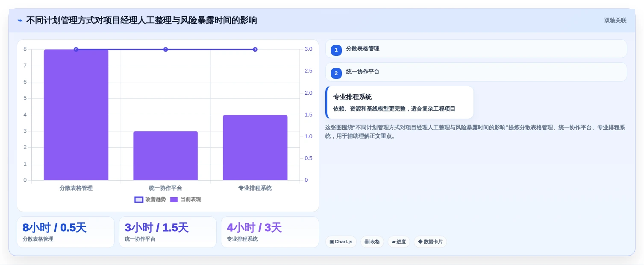Click the number 1 badge
The height and width of the screenshot is (265, 644).
coord(336,50)
